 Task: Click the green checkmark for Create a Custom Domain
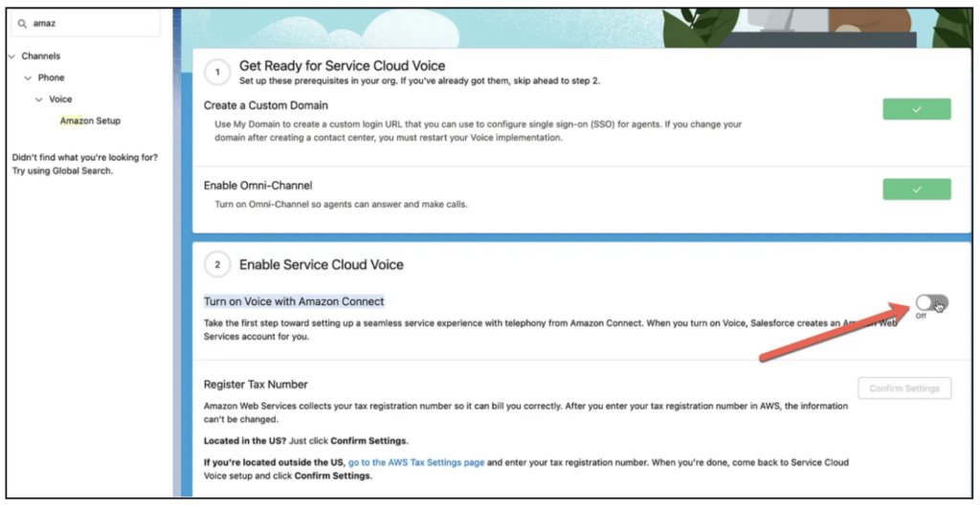point(916,110)
